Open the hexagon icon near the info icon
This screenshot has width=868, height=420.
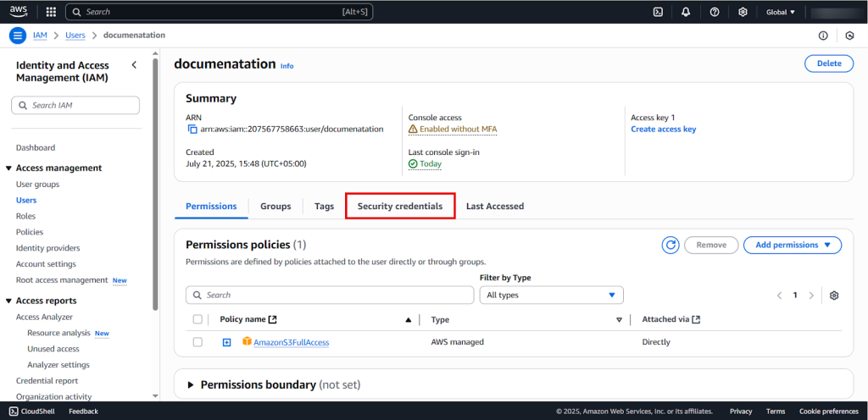tap(849, 36)
